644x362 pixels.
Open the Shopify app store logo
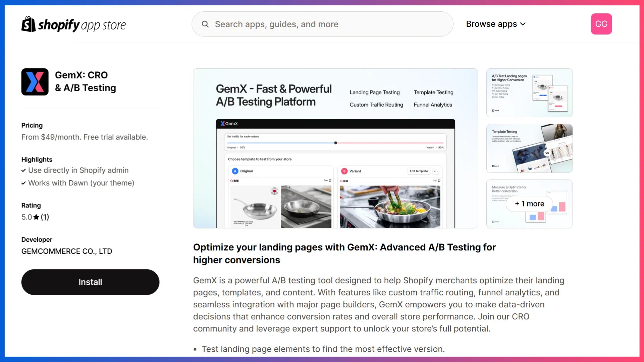73,24
